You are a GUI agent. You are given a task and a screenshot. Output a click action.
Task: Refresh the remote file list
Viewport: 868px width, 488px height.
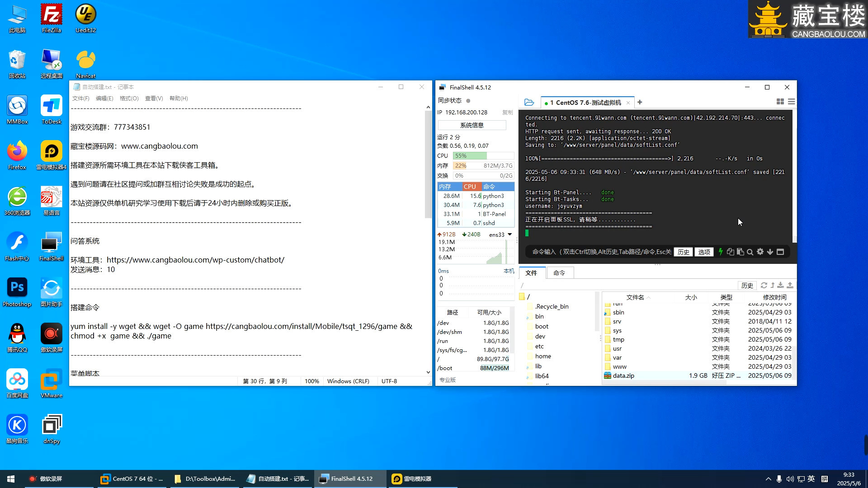[764, 286]
